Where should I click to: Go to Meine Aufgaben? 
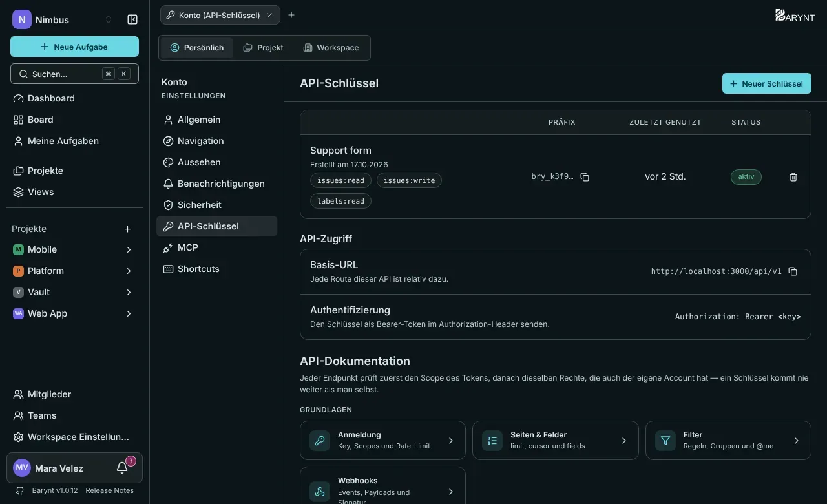[74, 141]
